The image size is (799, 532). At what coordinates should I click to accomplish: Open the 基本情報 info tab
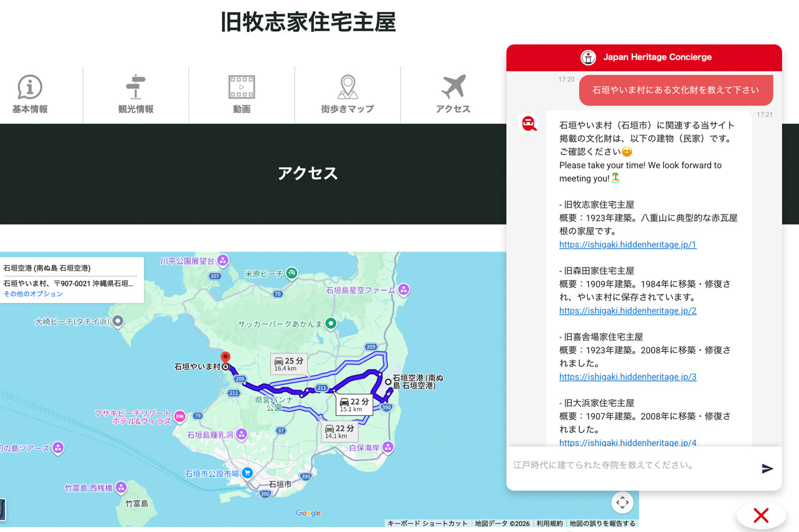pyautogui.click(x=30, y=95)
